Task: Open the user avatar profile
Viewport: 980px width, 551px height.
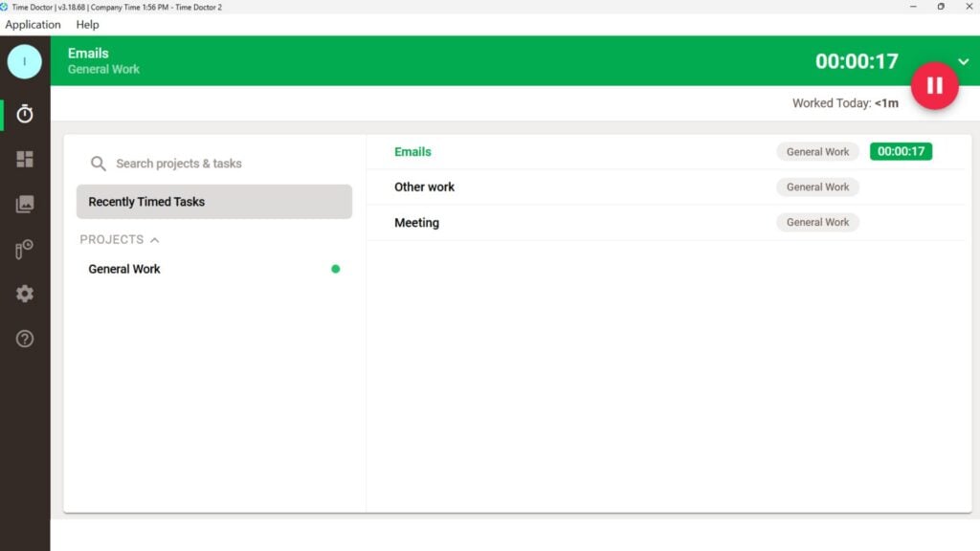Action: [24, 61]
